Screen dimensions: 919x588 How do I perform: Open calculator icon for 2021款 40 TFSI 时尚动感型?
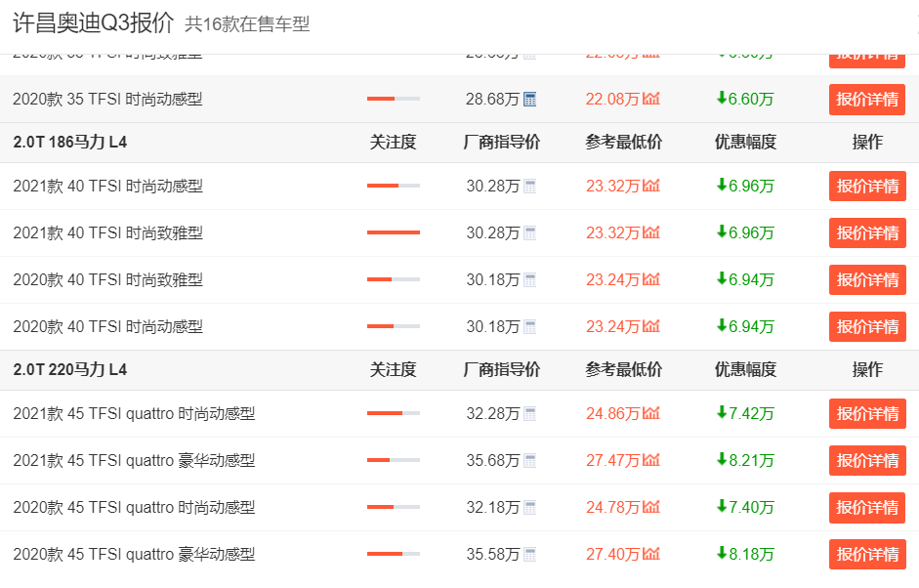point(530,187)
